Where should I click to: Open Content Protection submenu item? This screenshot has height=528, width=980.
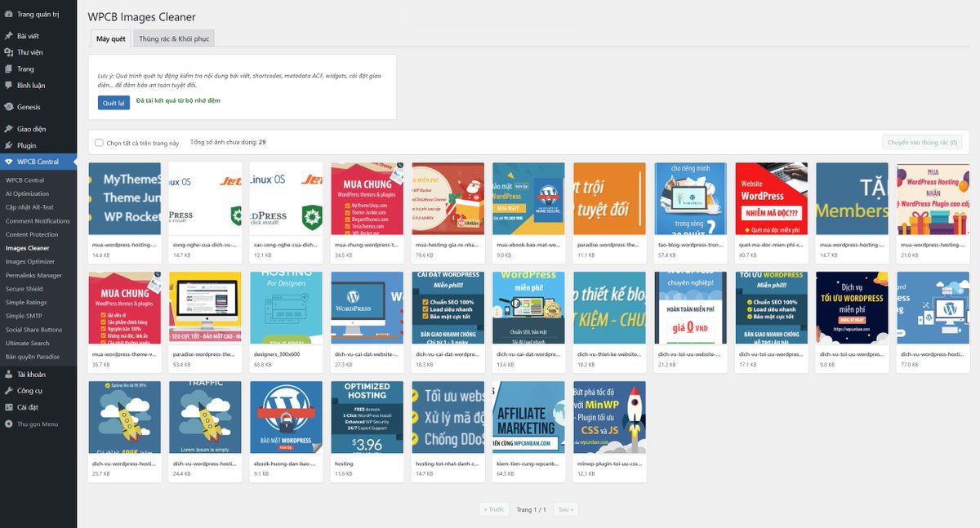(x=32, y=234)
